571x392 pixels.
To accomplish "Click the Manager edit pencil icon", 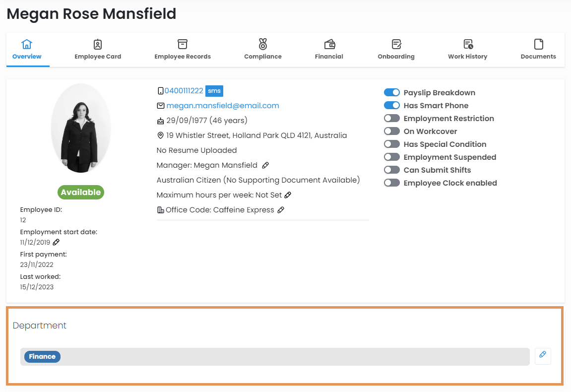I will coord(265,165).
